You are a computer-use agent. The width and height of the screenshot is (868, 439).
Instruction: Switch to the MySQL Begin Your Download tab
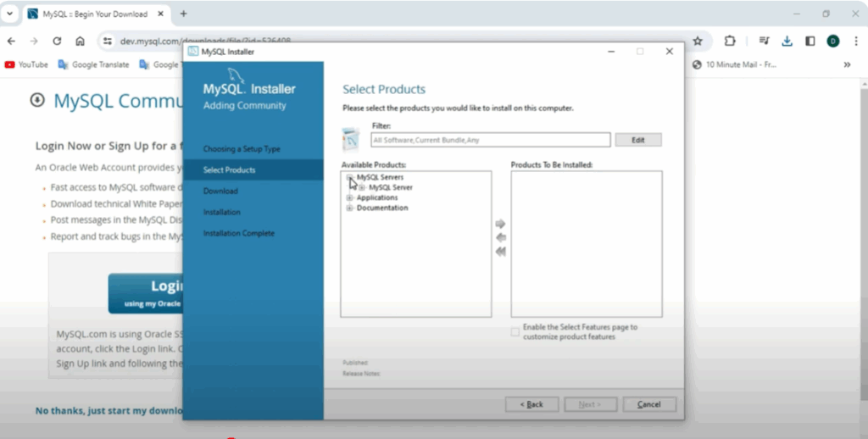click(95, 14)
